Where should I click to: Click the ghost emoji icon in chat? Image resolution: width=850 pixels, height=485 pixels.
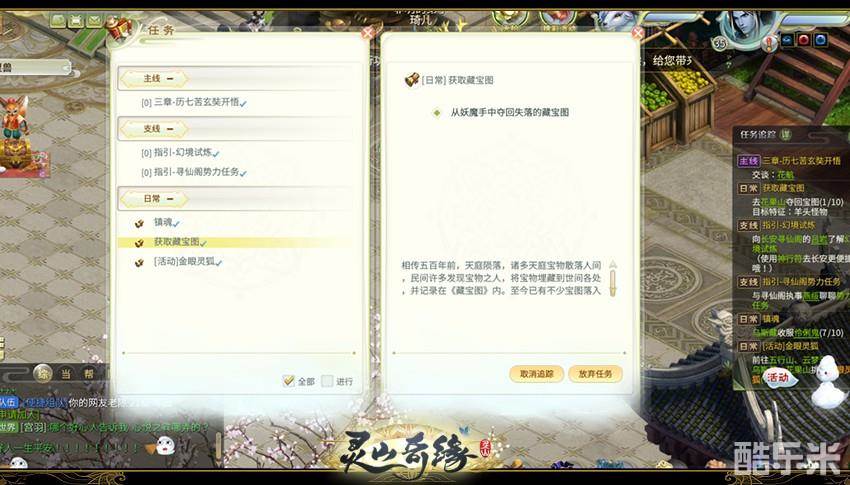[x=165, y=446]
